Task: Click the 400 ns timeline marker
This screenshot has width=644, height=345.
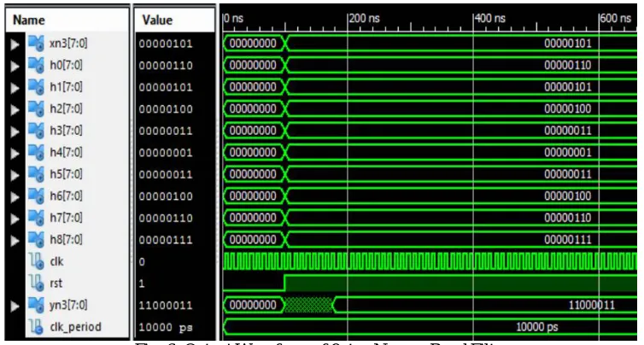Action: point(490,19)
